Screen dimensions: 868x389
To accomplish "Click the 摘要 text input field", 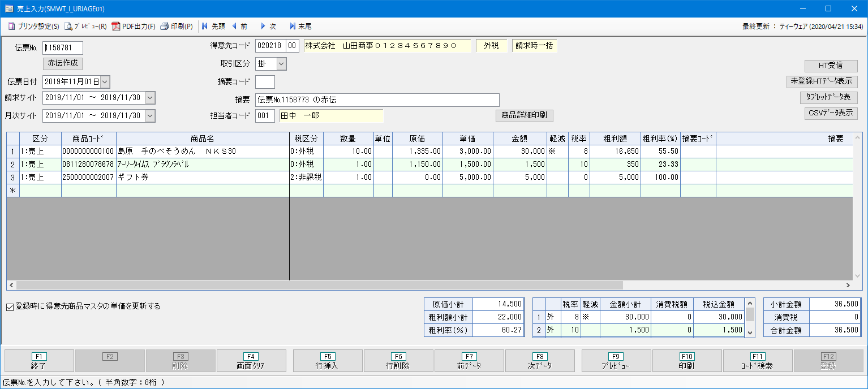I will coord(377,100).
